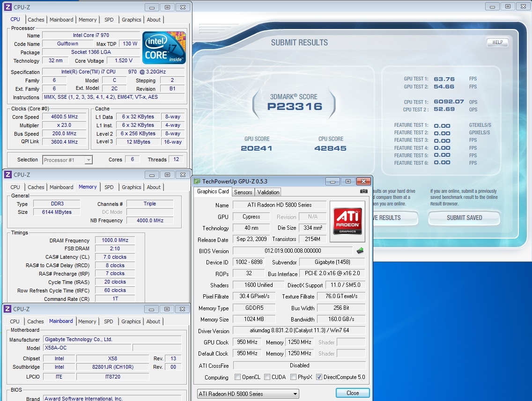Switch to the Sensors tab in GPU-Z

(x=243, y=192)
